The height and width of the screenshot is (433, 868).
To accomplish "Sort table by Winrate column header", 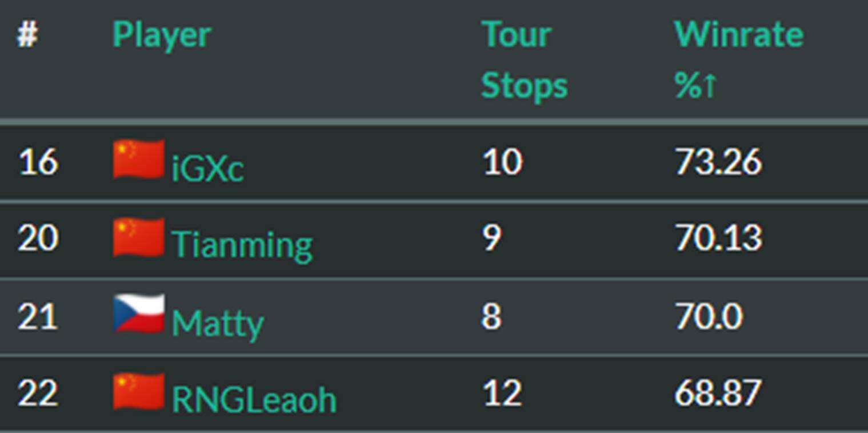I will [x=738, y=35].
